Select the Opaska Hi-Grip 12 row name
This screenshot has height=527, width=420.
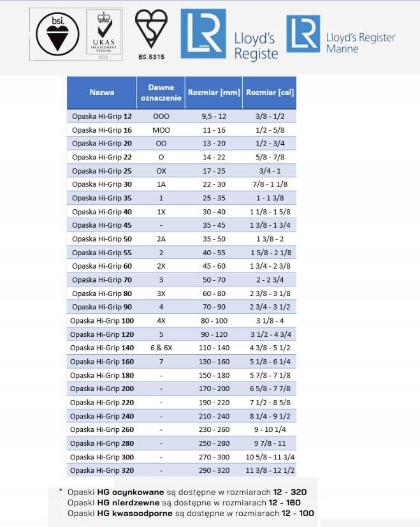[102, 116]
